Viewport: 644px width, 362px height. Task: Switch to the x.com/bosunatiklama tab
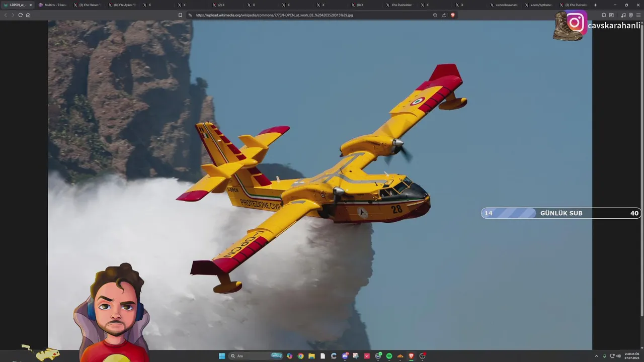click(503, 5)
